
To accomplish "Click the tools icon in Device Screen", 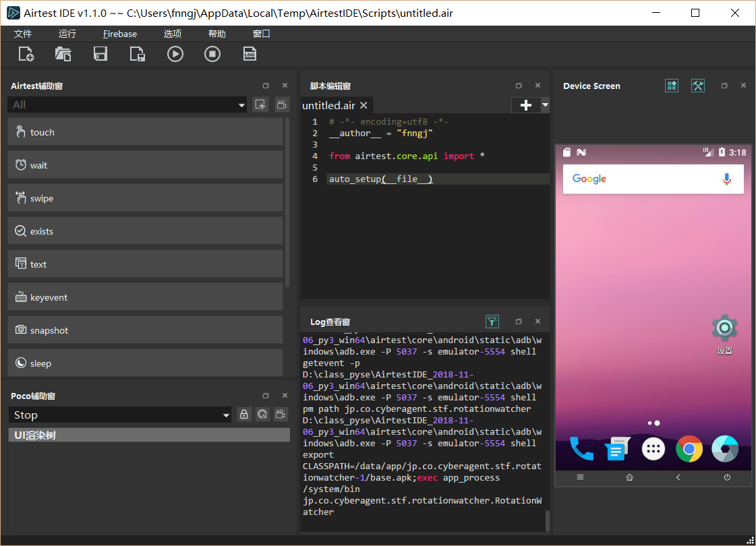I will coord(698,86).
